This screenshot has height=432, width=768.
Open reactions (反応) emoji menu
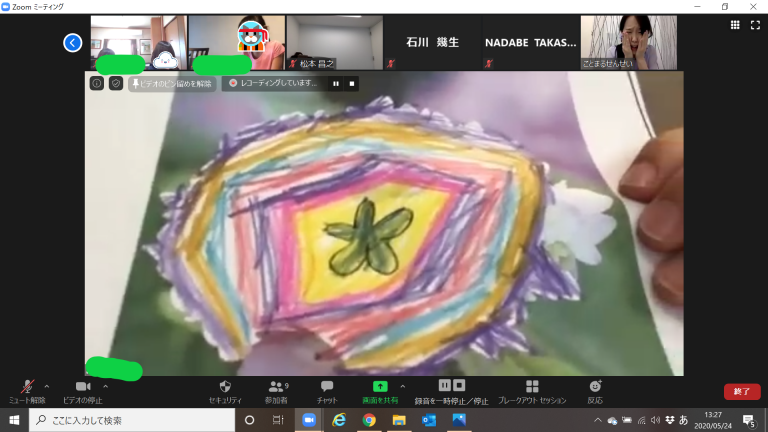click(x=595, y=389)
